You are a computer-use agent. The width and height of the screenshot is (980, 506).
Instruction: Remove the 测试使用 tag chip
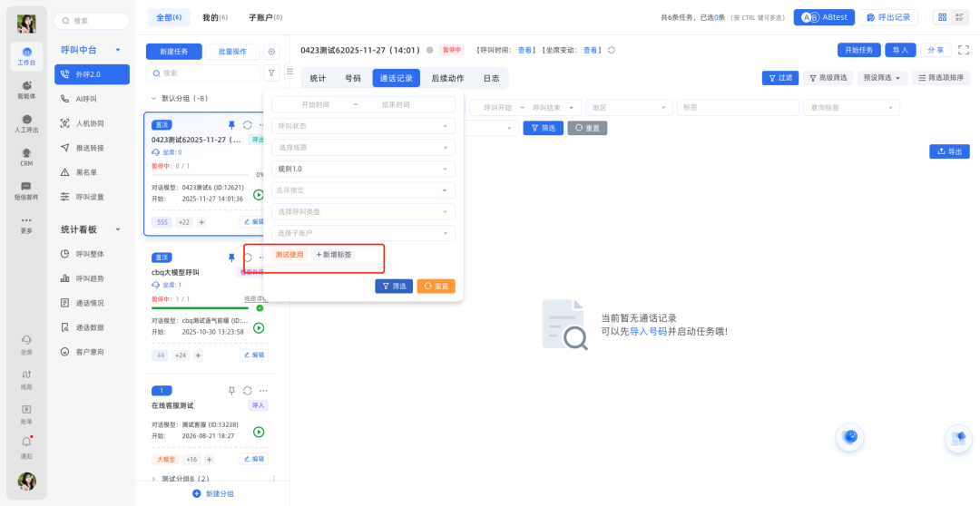289,255
